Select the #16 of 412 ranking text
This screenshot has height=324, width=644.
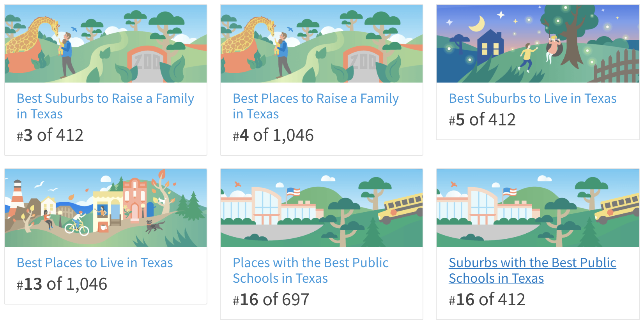(487, 300)
